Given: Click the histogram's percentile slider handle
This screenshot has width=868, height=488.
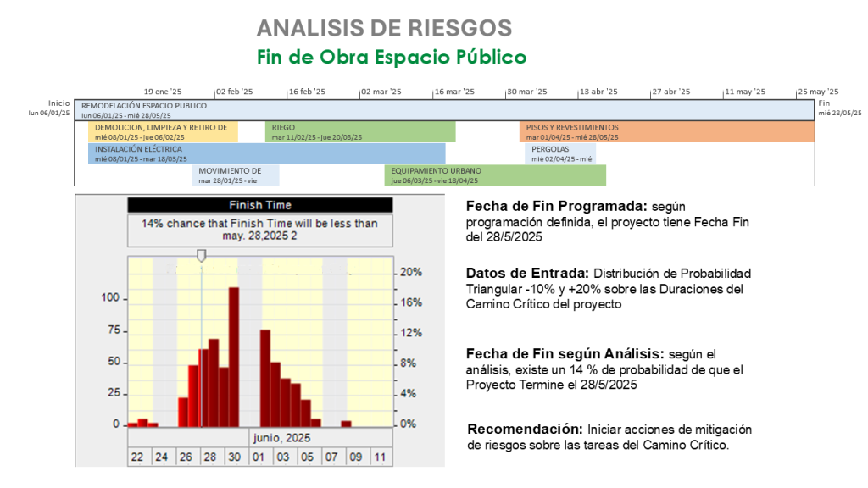Looking at the screenshot, I should pos(201,254).
